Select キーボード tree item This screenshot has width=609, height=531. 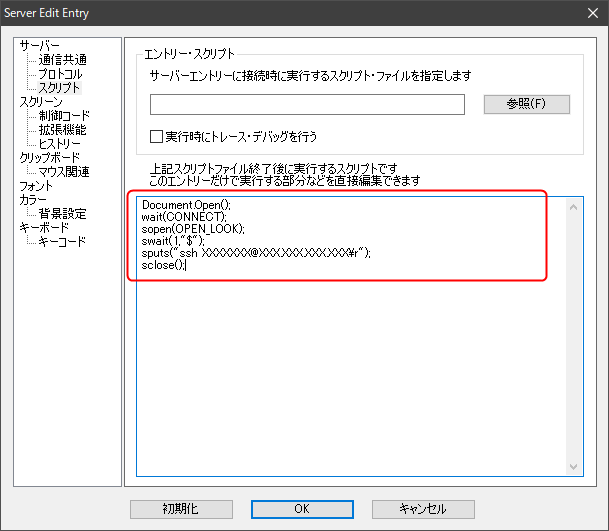[44, 228]
